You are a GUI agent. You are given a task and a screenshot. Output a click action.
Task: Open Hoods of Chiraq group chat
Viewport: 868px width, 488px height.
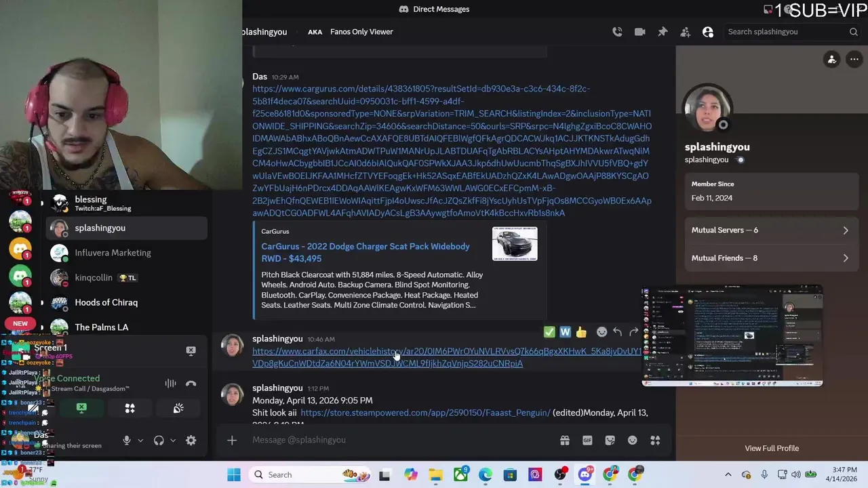126,303
